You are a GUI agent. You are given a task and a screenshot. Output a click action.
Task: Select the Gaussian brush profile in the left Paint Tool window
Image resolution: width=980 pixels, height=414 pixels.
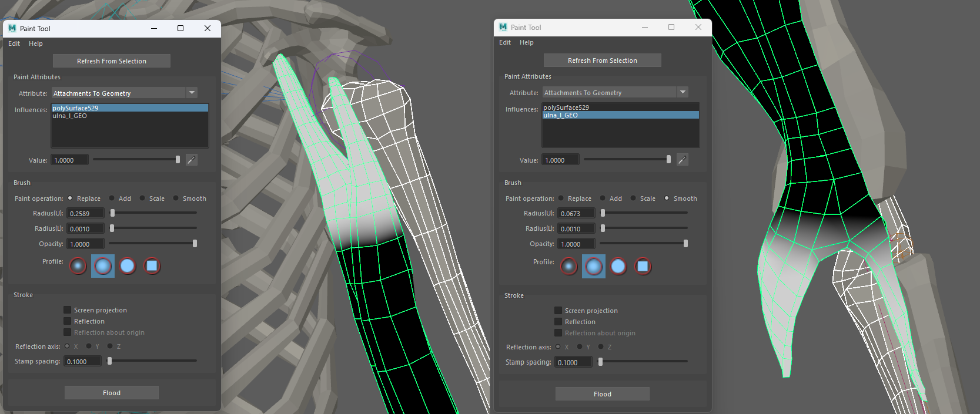[78, 266]
